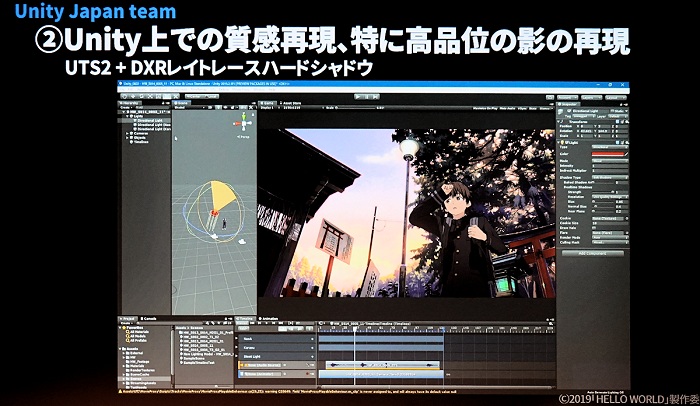This screenshot has width=700, height=406.
Task: Toggle the Draw Halo checkbox
Action: pyautogui.click(x=594, y=228)
